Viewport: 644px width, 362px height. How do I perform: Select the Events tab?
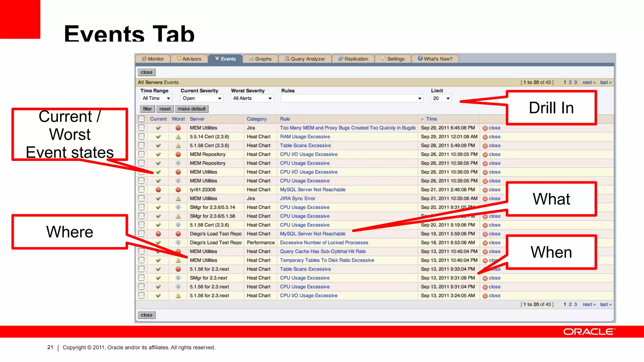pos(225,59)
